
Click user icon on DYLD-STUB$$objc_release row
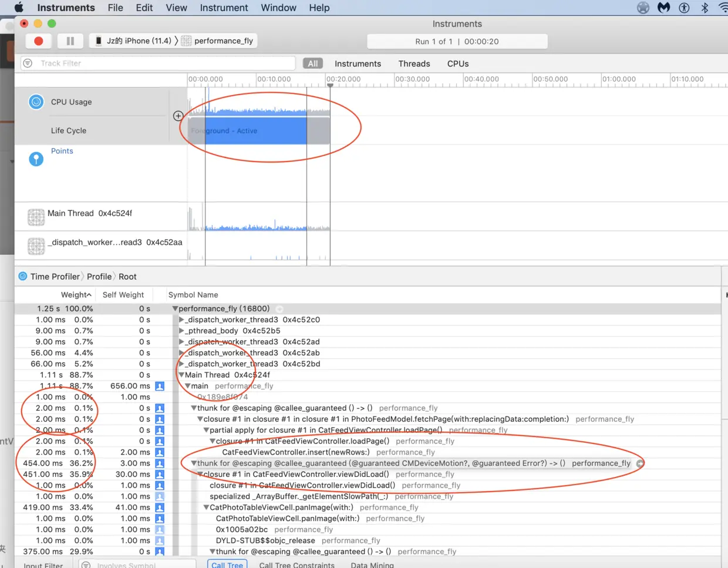coord(160,540)
